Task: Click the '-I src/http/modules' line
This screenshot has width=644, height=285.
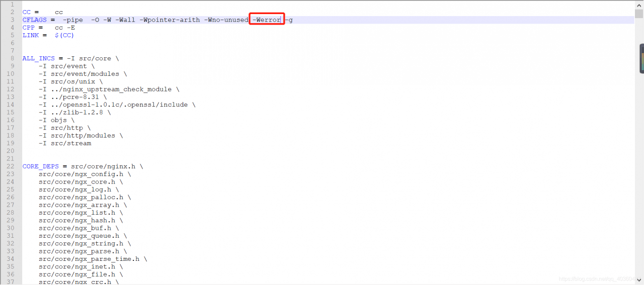Action: 80,136
